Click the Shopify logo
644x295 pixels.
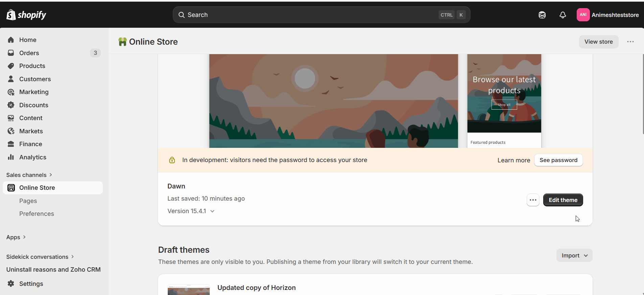coord(26,15)
